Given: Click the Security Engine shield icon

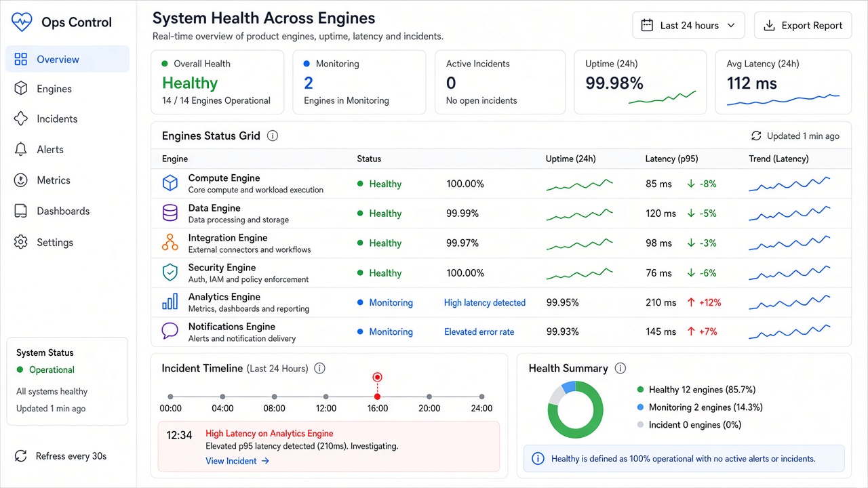Looking at the screenshot, I should tap(170, 272).
